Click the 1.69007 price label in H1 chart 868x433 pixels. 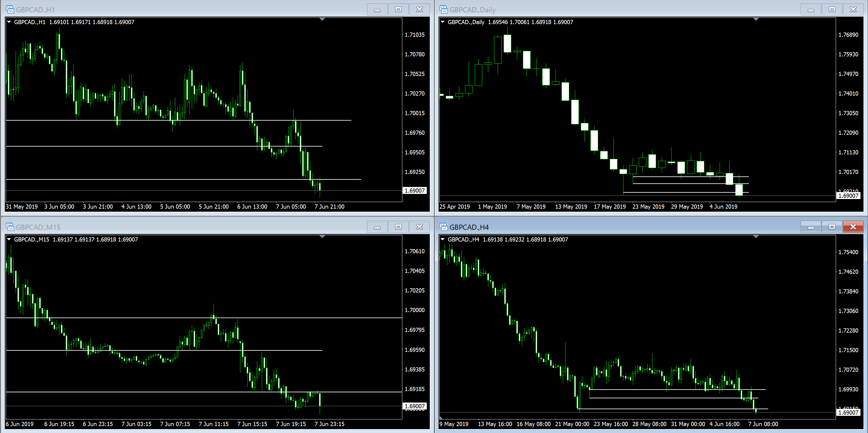tap(414, 190)
